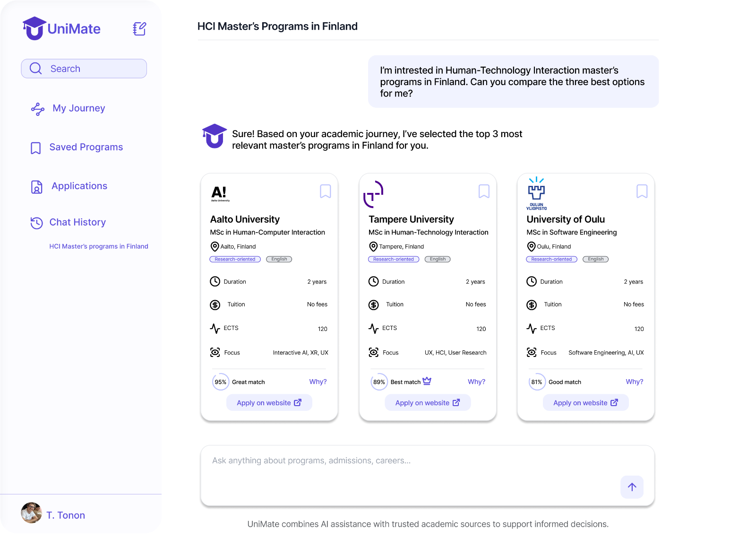Start a new chat with notepad icon
The image size is (756, 538).
(139, 29)
